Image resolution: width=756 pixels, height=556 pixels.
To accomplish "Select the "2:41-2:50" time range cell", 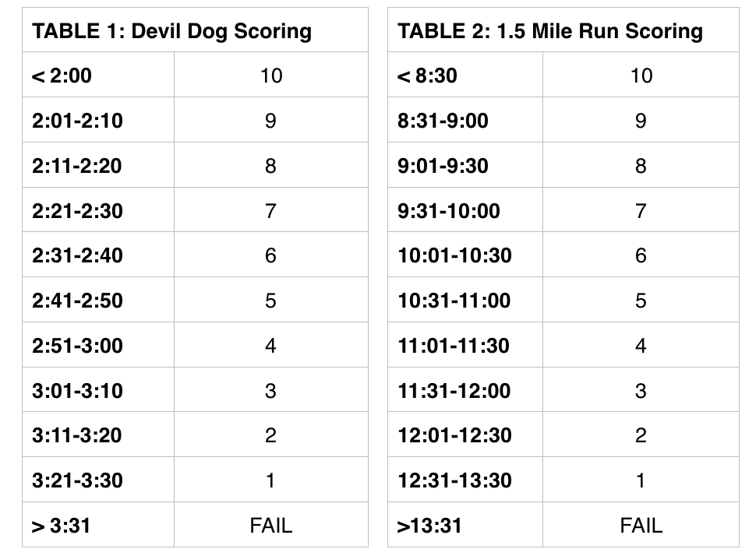I will [77, 301].
